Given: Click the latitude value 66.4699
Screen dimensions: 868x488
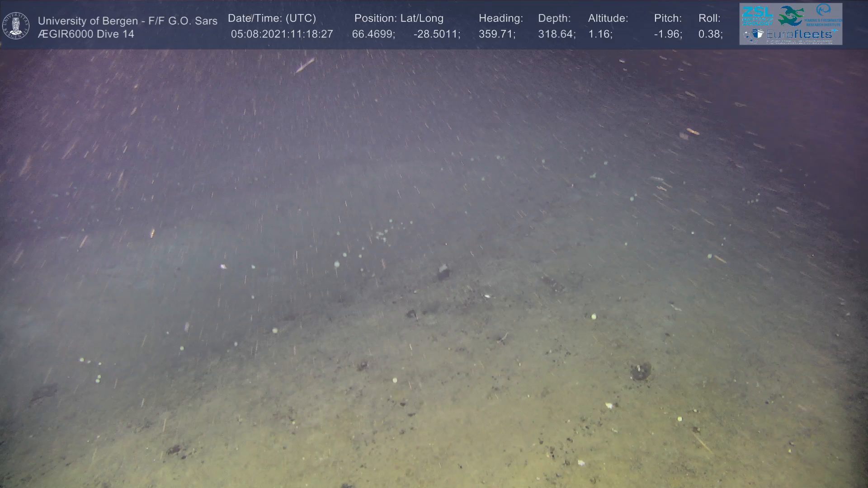Looking at the screenshot, I should (373, 34).
